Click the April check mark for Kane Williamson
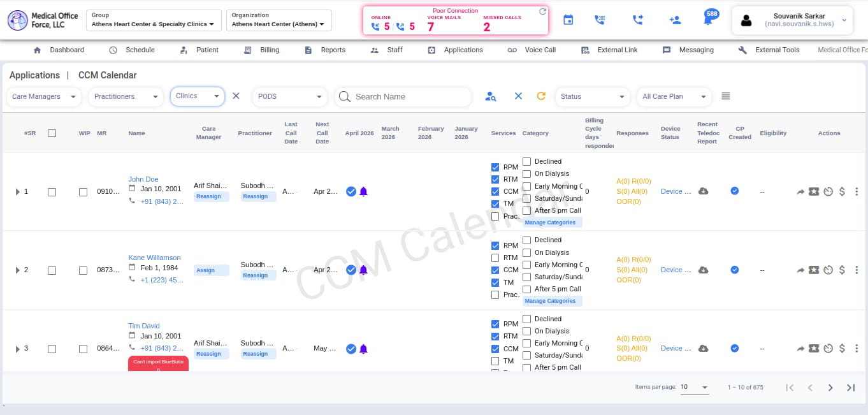868x415 pixels. 351,270
